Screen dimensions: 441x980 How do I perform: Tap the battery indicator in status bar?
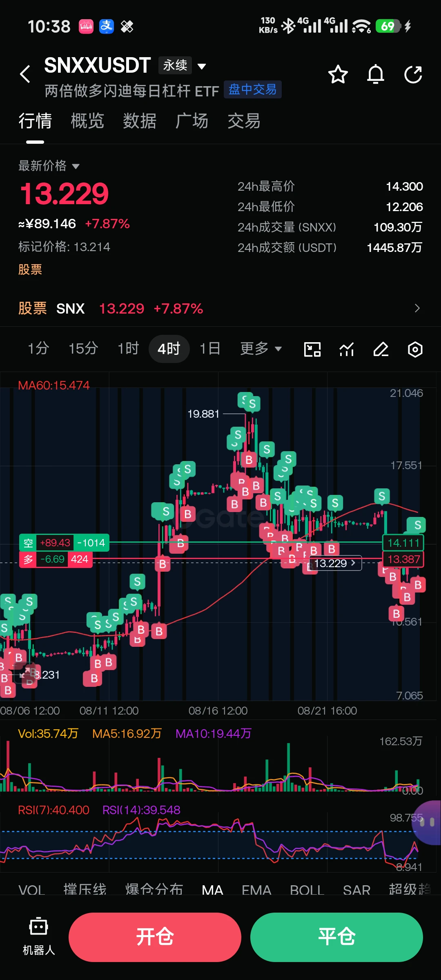click(x=388, y=27)
